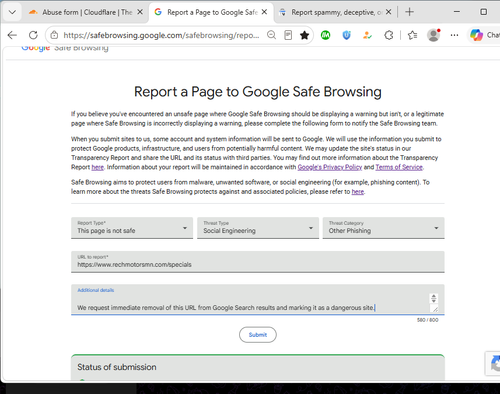Close the Report a Page to Google Safe tab
Viewport: 500px width, 394px height.
(264, 12)
